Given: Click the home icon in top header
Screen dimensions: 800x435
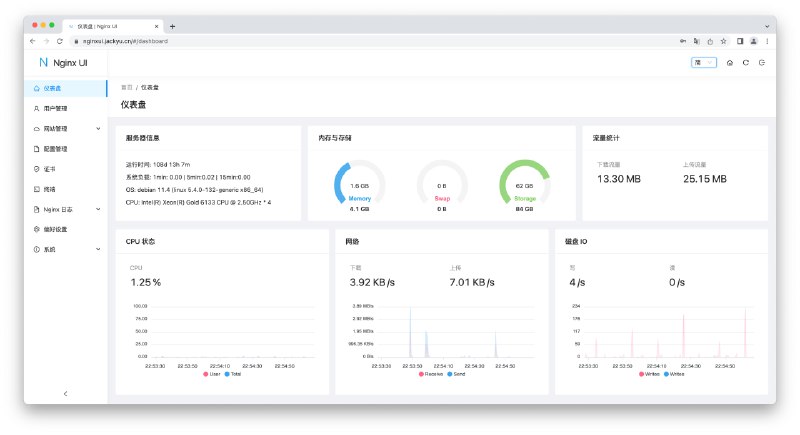Looking at the screenshot, I should (x=730, y=62).
